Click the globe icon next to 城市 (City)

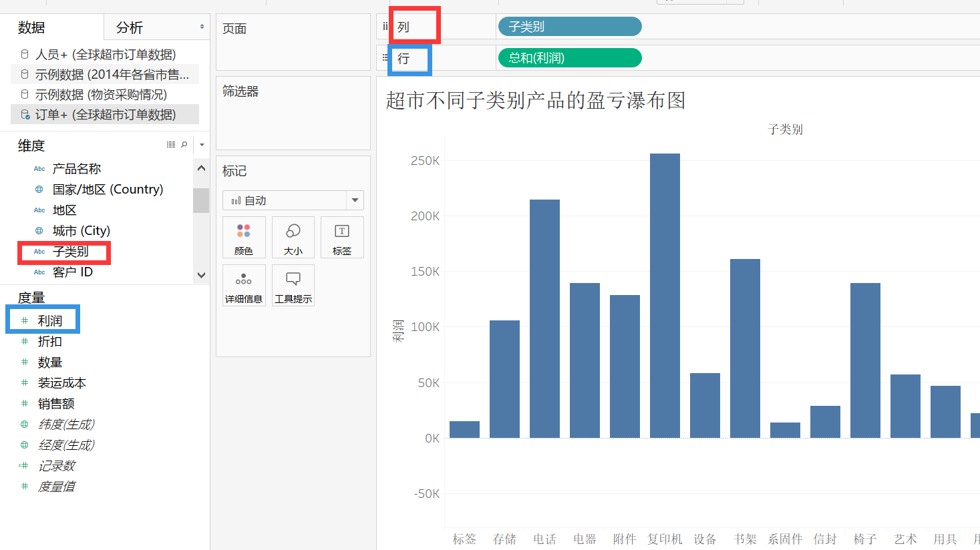(x=39, y=231)
